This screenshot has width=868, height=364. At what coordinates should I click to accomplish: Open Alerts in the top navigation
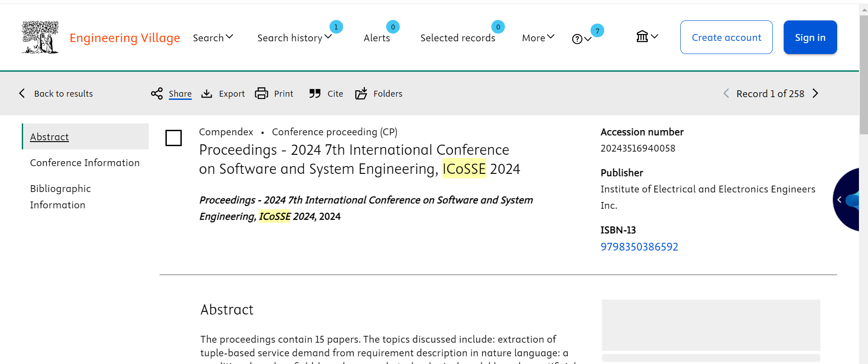377,38
